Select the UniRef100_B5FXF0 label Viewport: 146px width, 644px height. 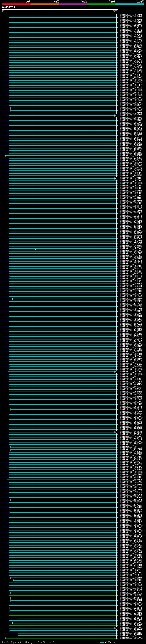tap(131, 53)
